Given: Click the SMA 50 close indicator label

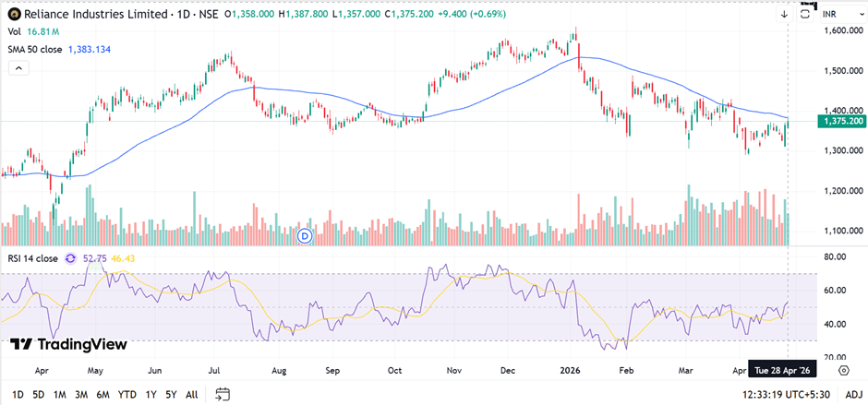Looking at the screenshot, I should pos(46,48).
